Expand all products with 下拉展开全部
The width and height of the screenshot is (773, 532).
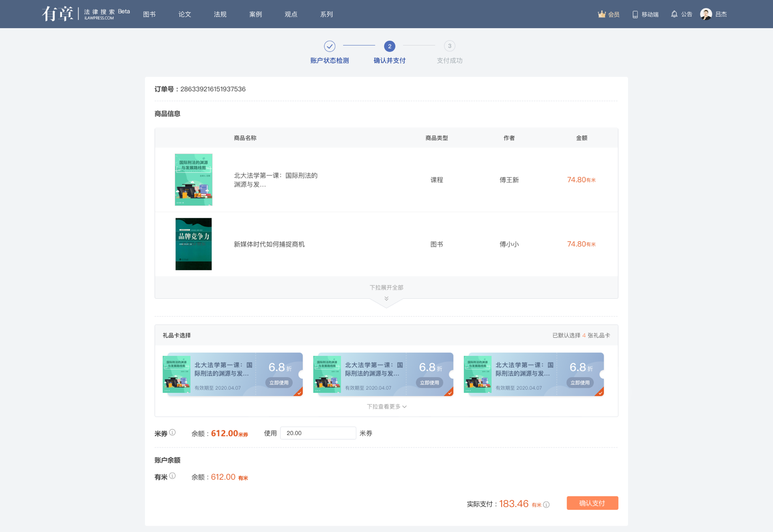386,287
